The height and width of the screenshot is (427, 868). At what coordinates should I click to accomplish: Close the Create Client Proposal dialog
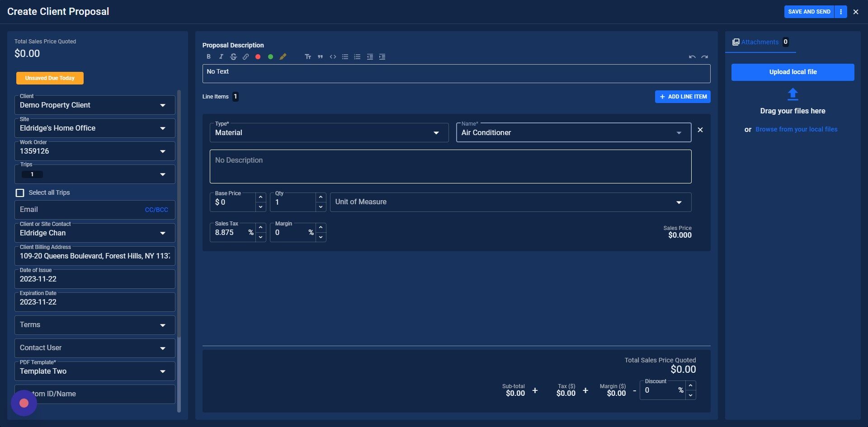(856, 12)
